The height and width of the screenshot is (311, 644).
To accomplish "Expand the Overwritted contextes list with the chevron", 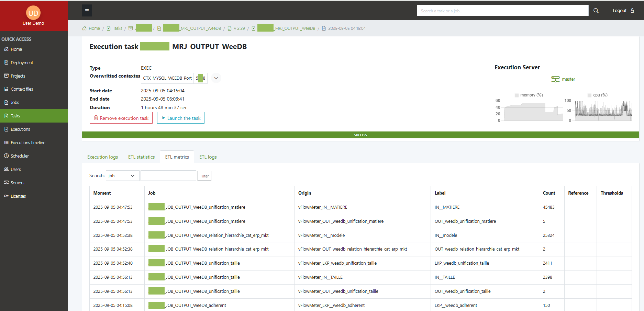I will 216,78.
